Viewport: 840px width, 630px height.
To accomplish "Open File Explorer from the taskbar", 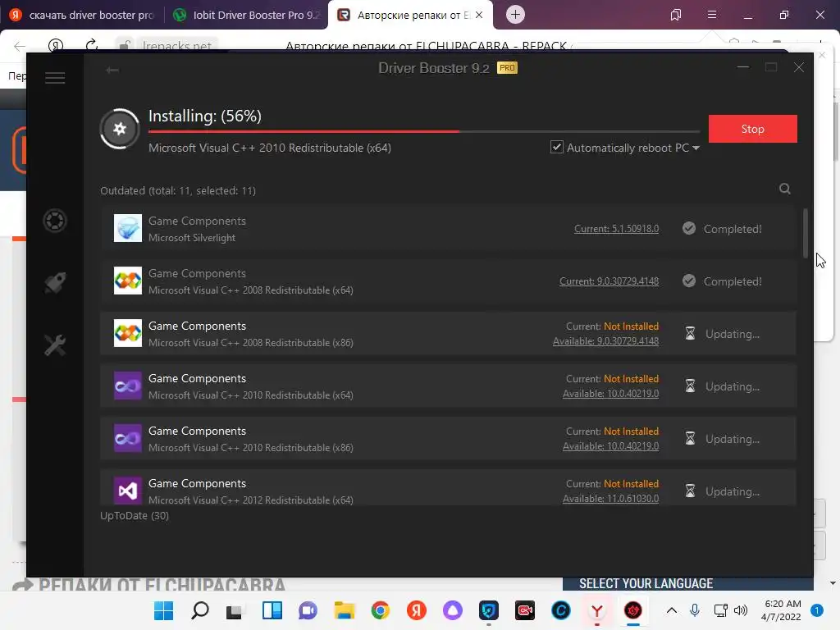I will [x=344, y=610].
